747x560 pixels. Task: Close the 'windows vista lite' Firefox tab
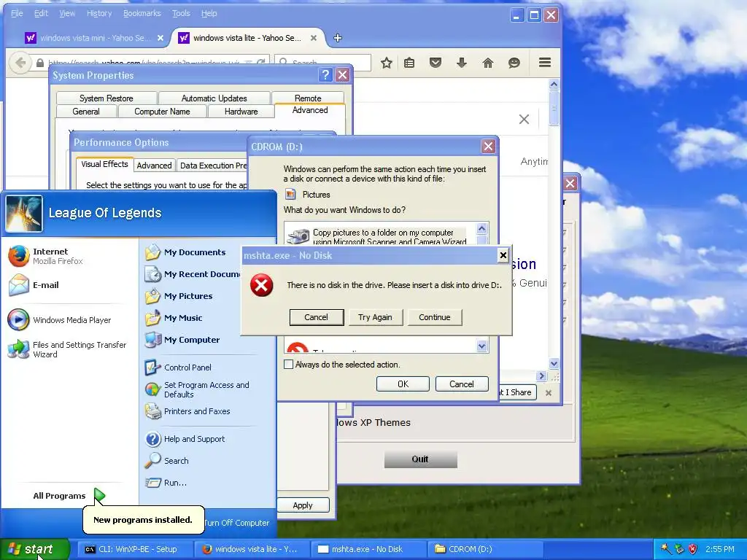(x=314, y=38)
